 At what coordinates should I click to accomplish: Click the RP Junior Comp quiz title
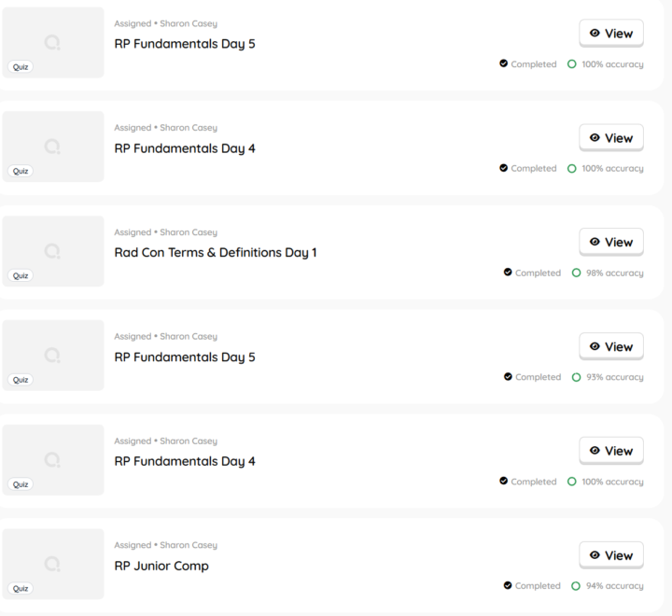(x=161, y=566)
